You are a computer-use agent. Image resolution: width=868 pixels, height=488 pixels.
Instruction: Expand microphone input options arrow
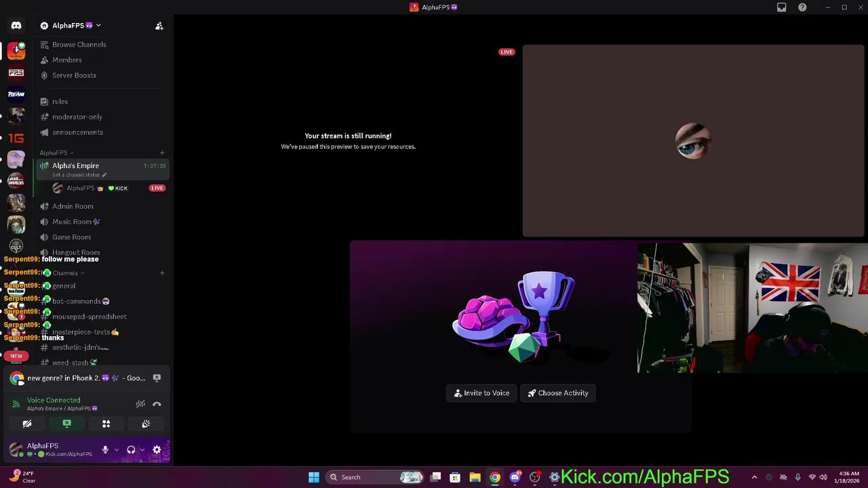click(x=117, y=449)
